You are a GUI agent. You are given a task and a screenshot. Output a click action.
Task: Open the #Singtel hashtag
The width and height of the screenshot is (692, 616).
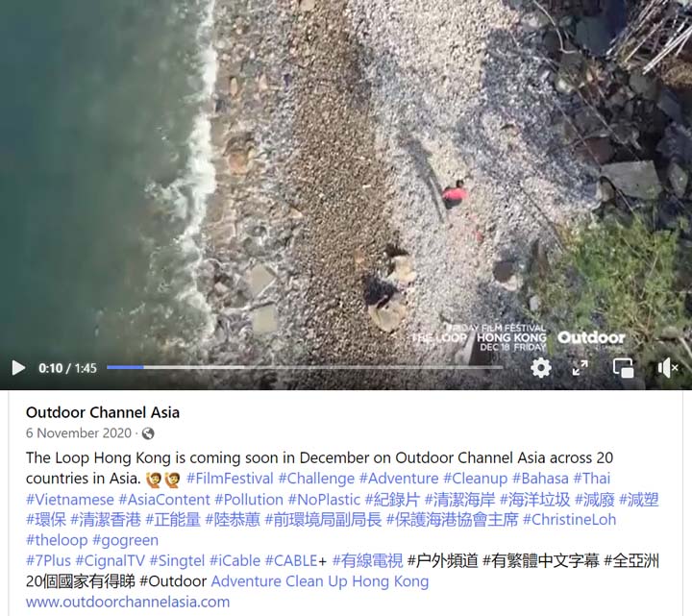(x=177, y=560)
